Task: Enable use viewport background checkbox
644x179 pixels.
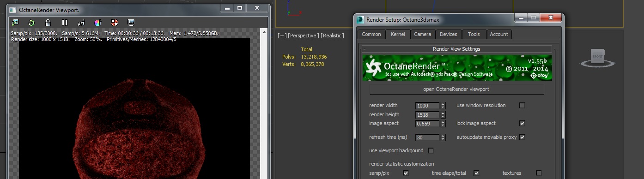Action: (x=431, y=150)
